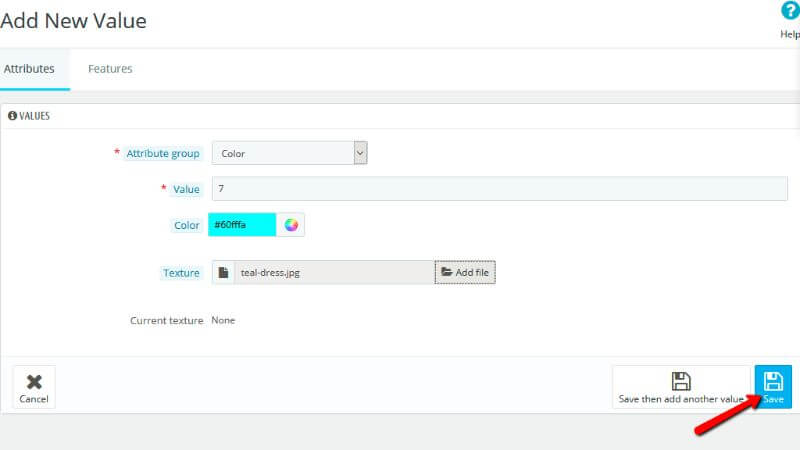Viewport: 800px width, 450px height.
Task: Click the Color label
Action: pyautogui.click(x=186, y=225)
